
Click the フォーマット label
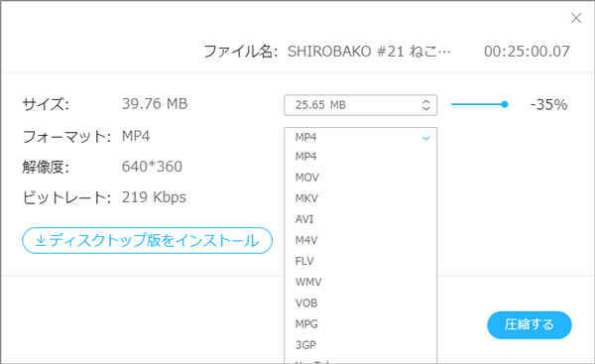(x=66, y=136)
